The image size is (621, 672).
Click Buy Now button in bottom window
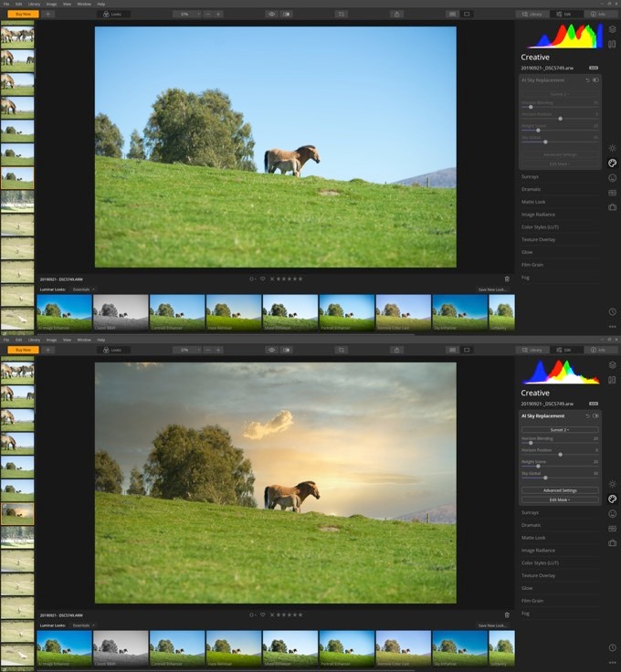[23, 350]
